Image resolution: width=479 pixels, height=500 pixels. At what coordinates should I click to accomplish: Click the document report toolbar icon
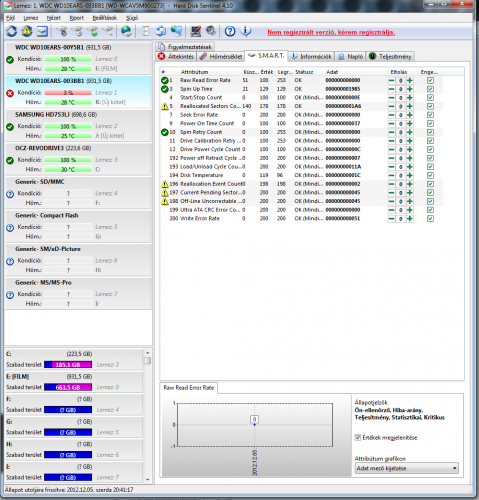146,31
